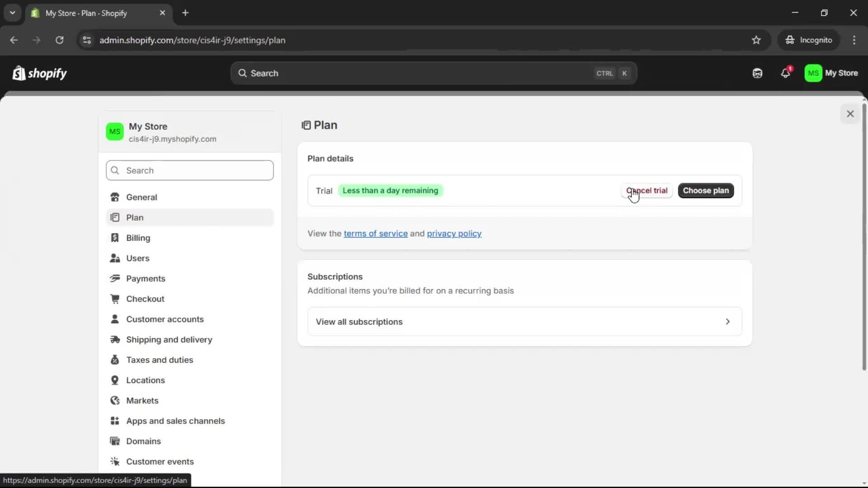Open the terms of service link
This screenshot has width=868, height=488.
[375, 234]
